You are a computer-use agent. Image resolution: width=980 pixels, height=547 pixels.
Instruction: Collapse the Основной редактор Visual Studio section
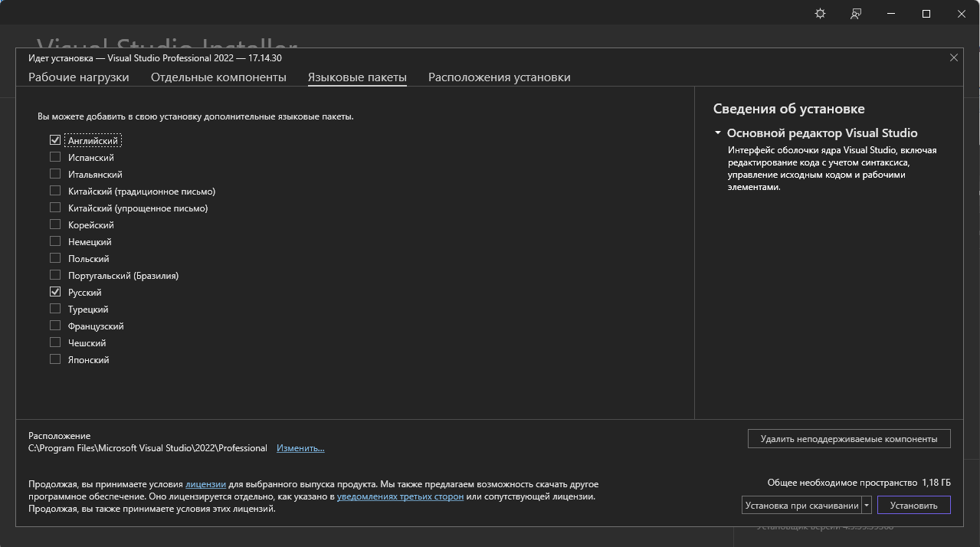(718, 133)
